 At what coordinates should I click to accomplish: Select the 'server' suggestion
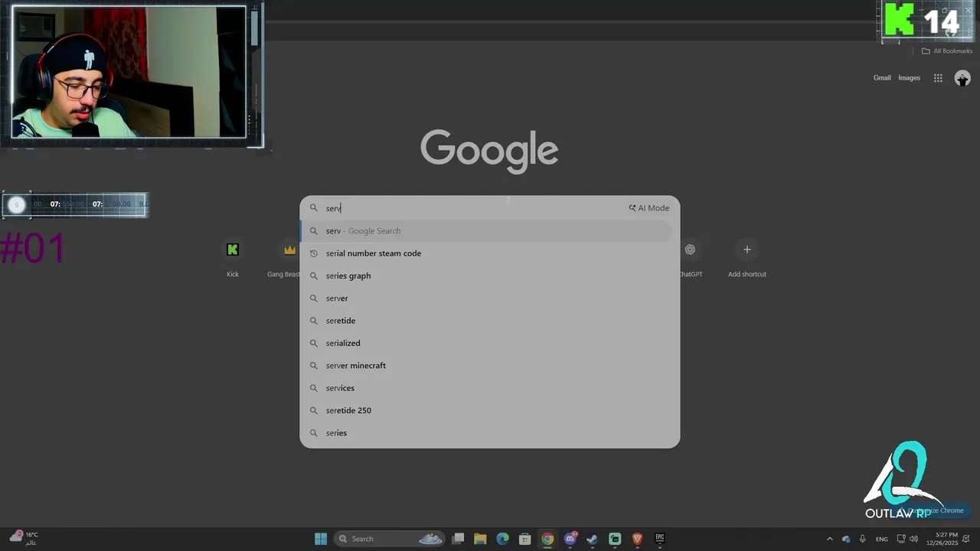click(485, 298)
